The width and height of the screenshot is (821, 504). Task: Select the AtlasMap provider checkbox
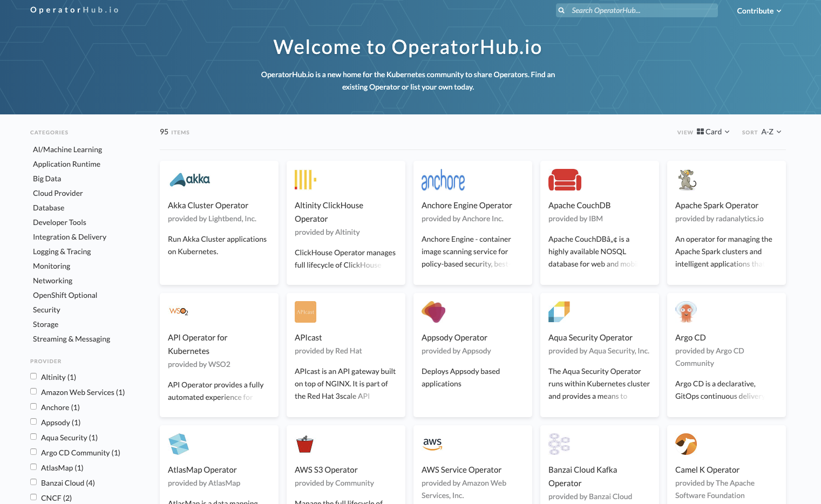(x=33, y=467)
